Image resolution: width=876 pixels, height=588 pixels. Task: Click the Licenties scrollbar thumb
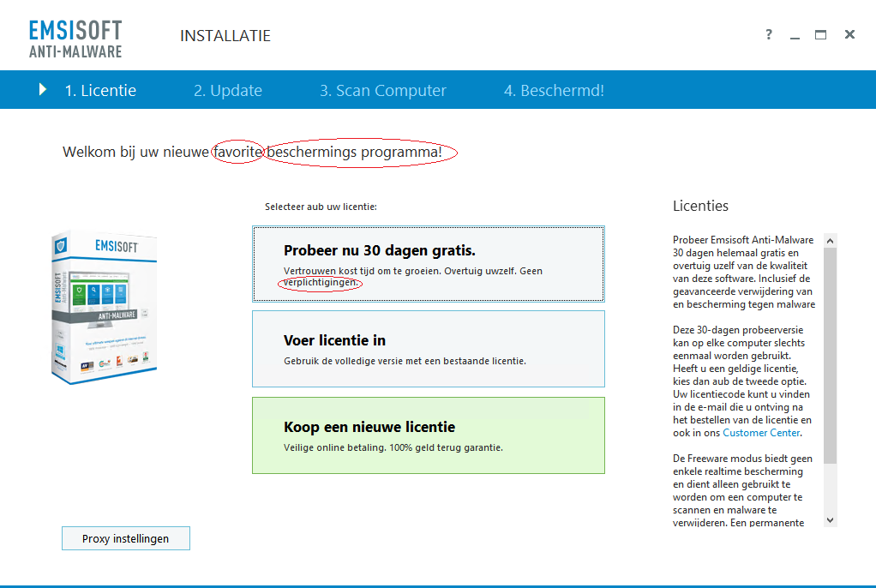(x=831, y=356)
